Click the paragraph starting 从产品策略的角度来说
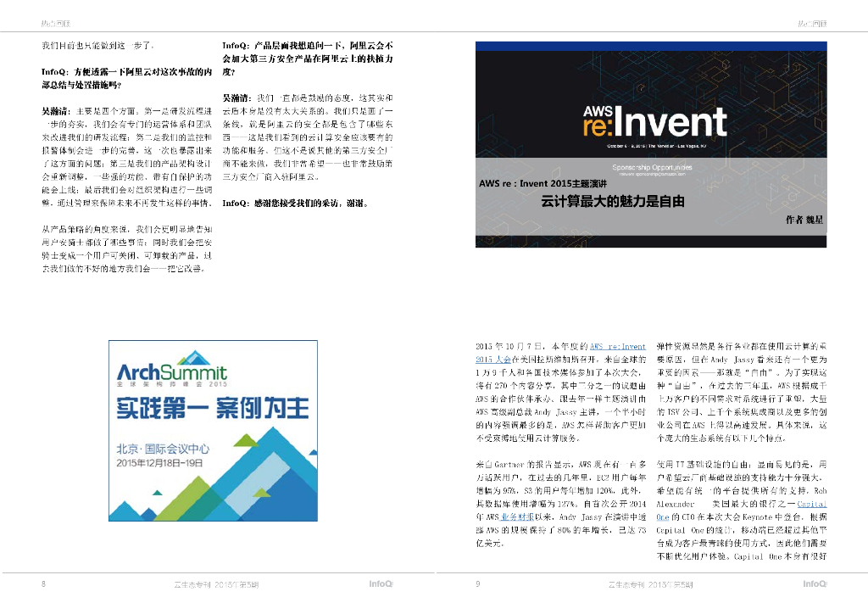 tap(127, 249)
